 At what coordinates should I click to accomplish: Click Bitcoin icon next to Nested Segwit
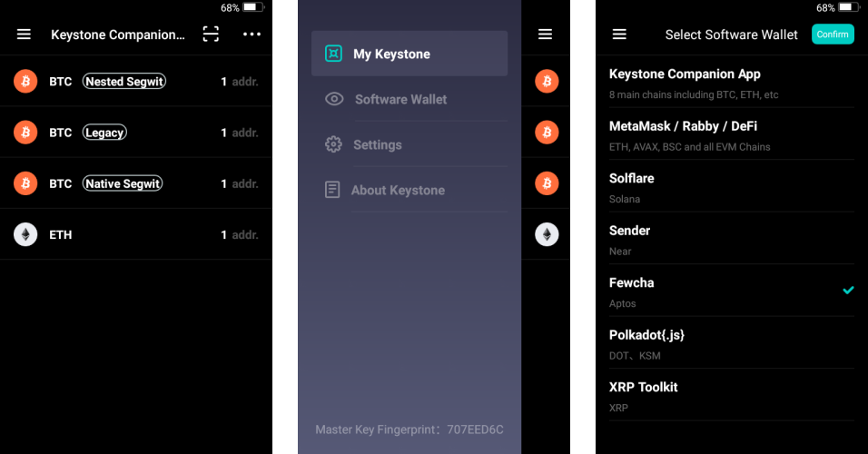[x=25, y=82]
